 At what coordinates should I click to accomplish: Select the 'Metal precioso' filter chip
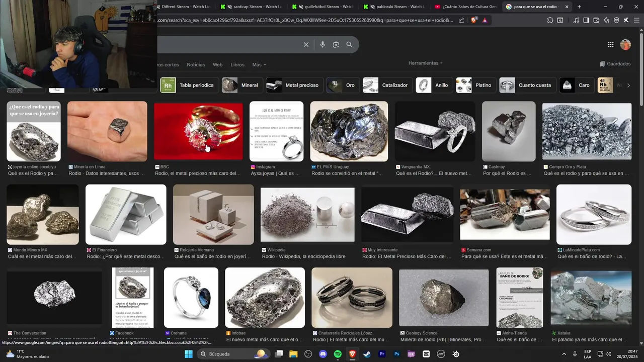tap(294, 85)
